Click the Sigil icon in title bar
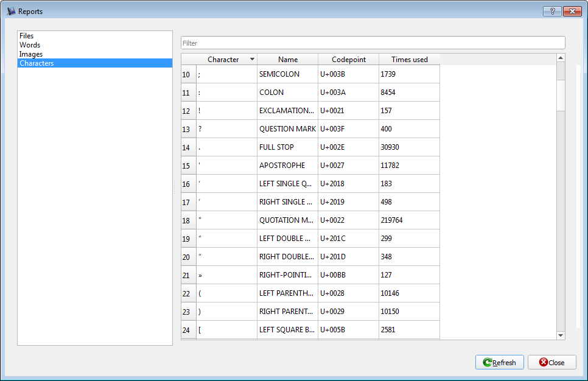This screenshot has height=381, width=588. [11, 11]
